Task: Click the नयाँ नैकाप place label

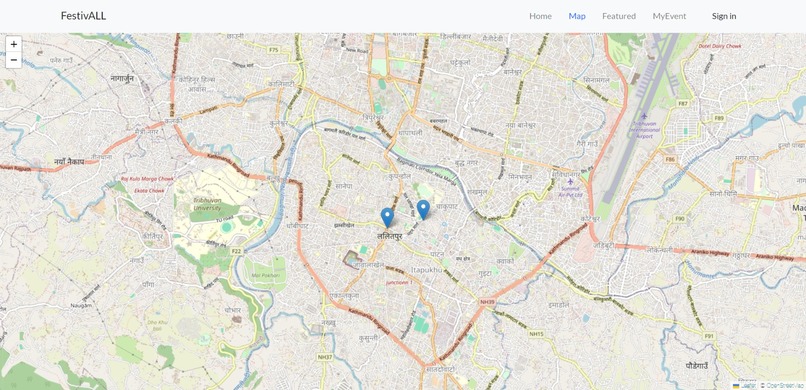Action: pyautogui.click(x=69, y=161)
